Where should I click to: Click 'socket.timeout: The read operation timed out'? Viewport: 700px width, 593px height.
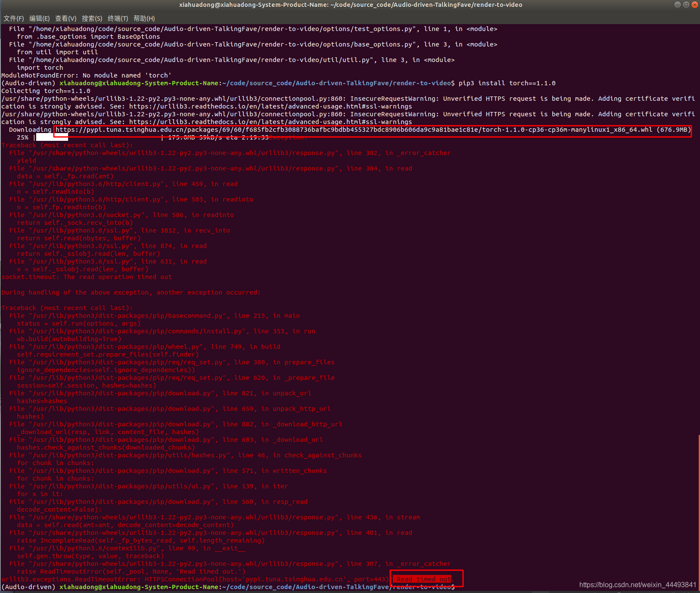coord(87,277)
